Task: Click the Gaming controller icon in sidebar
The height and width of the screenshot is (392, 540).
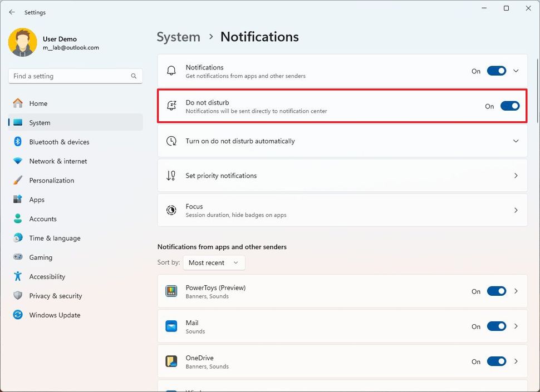Action: point(17,257)
